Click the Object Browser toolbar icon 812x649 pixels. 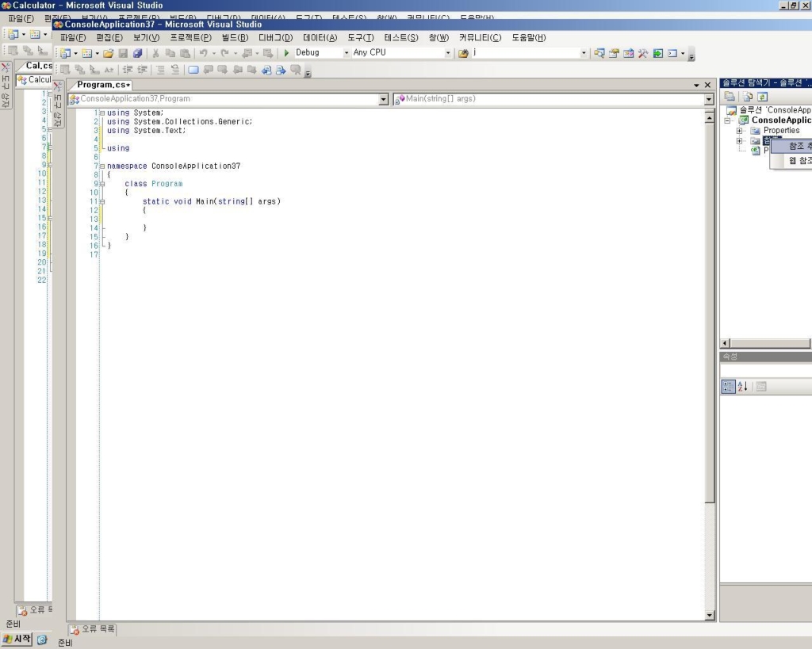tap(628, 53)
